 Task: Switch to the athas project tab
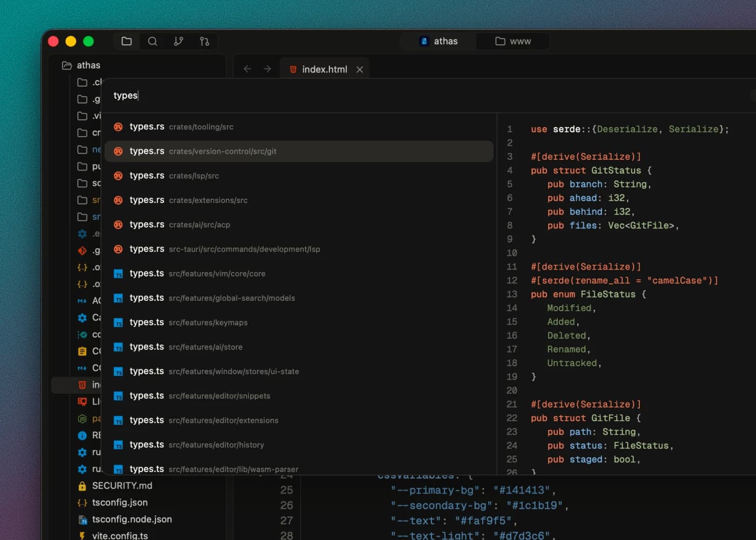click(438, 41)
